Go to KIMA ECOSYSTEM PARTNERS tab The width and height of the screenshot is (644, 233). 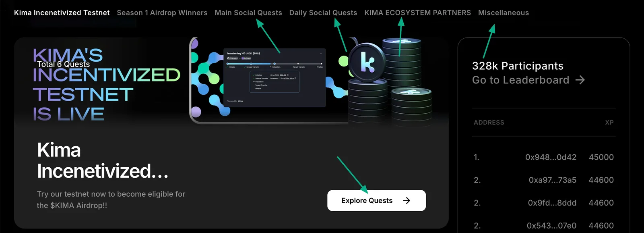[x=417, y=12]
